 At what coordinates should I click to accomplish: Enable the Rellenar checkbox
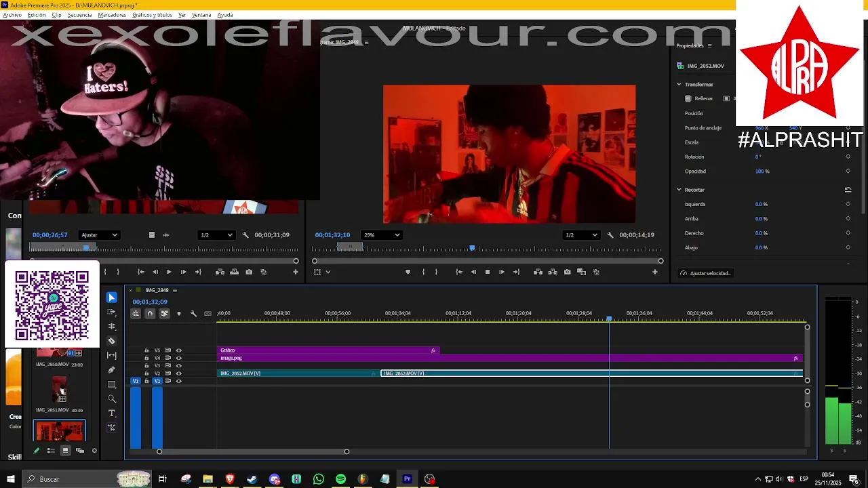pyautogui.click(x=688, y=98)
